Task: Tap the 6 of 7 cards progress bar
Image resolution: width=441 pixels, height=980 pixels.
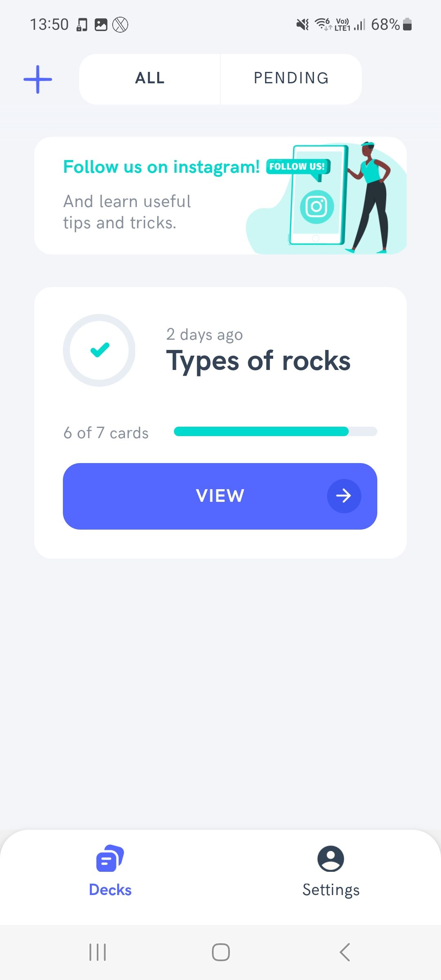Action: (275, 432)
